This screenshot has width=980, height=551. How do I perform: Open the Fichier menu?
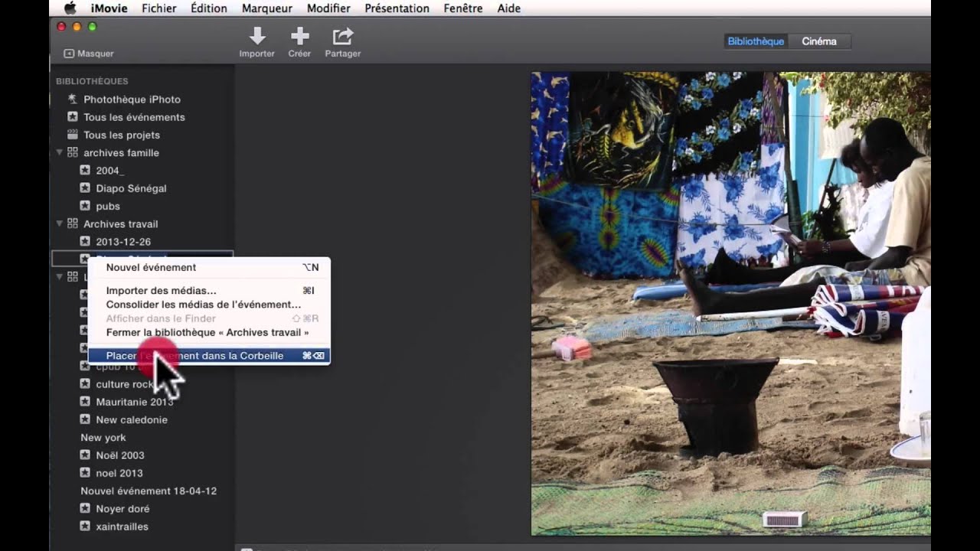[x=159, y=8]
